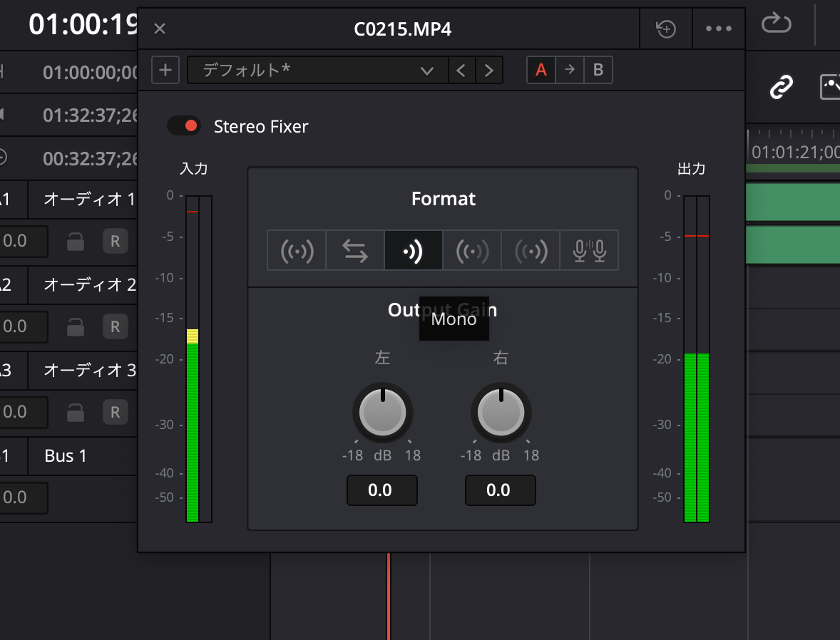Select the Stereo format icon
The image size is (840, 640).
(x=297, y=250)
